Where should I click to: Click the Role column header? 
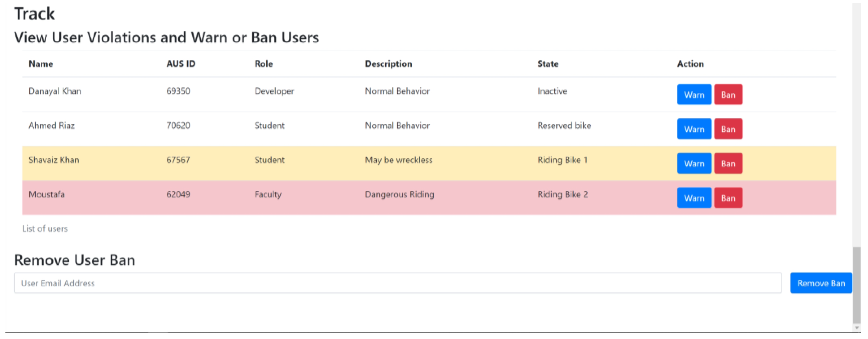coord(263,64)
